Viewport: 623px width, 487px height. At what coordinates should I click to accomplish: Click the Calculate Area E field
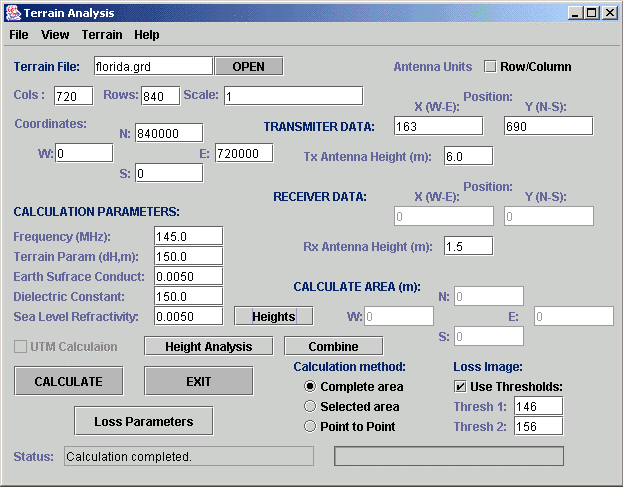[x=574, y=316]
